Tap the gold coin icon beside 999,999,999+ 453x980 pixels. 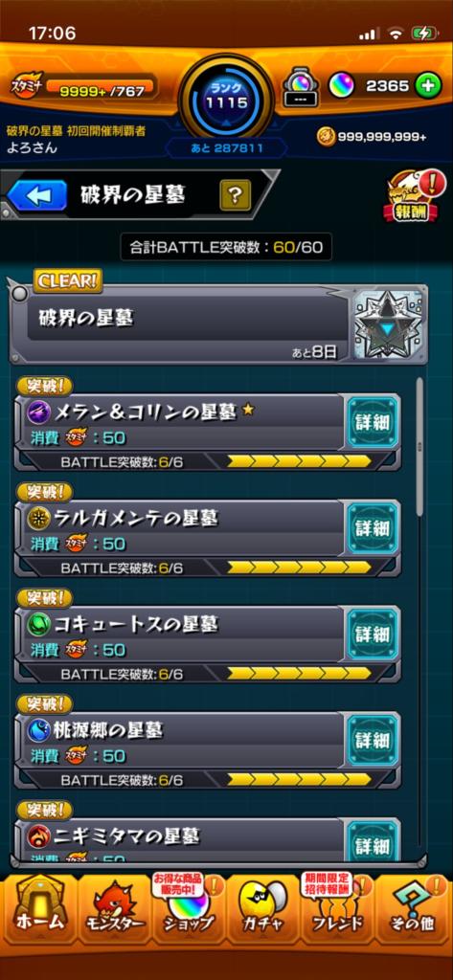(x=326, y=136)
